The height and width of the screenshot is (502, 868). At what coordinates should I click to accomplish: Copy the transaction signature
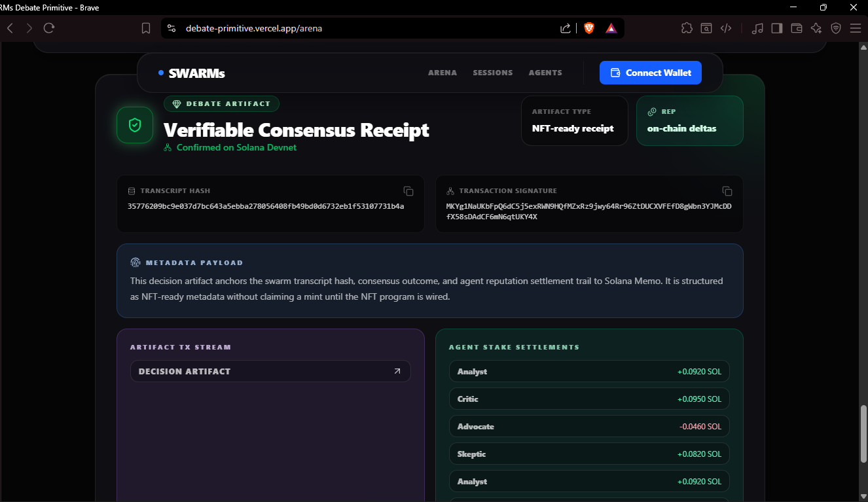click(x=727, y=191)
